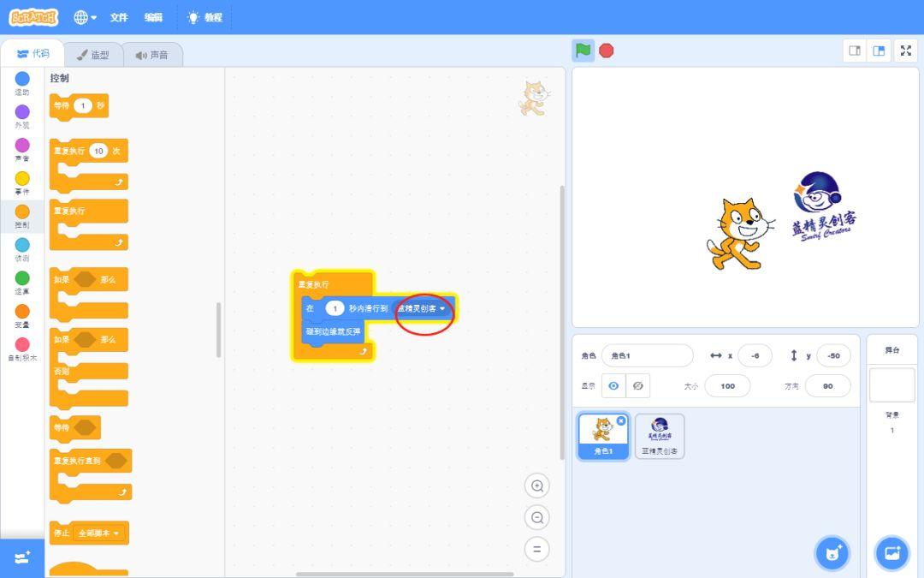This screenshot has width=924, height=578.
Task: Click the first 如果 那么 if block
Action: (88, 279)
